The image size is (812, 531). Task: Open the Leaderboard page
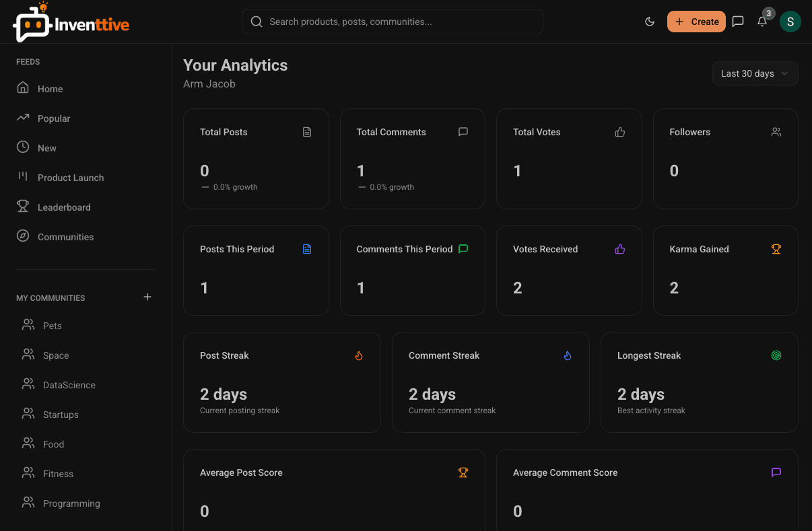click(x=64, y=207)
